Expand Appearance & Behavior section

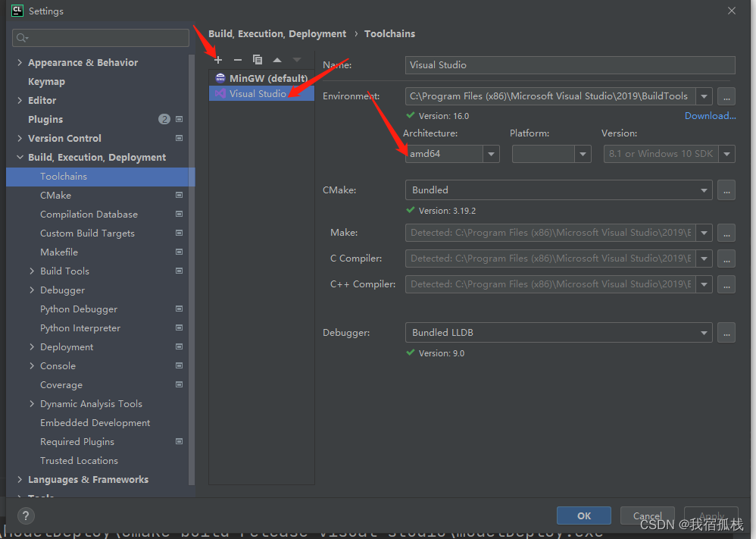pos(20,62)
